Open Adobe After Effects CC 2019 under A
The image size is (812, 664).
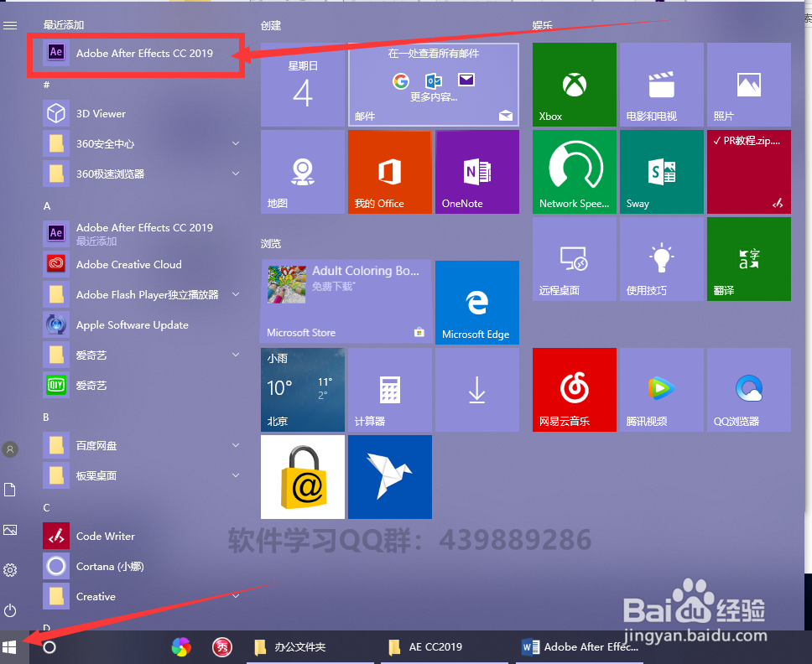tap(142, 233)
